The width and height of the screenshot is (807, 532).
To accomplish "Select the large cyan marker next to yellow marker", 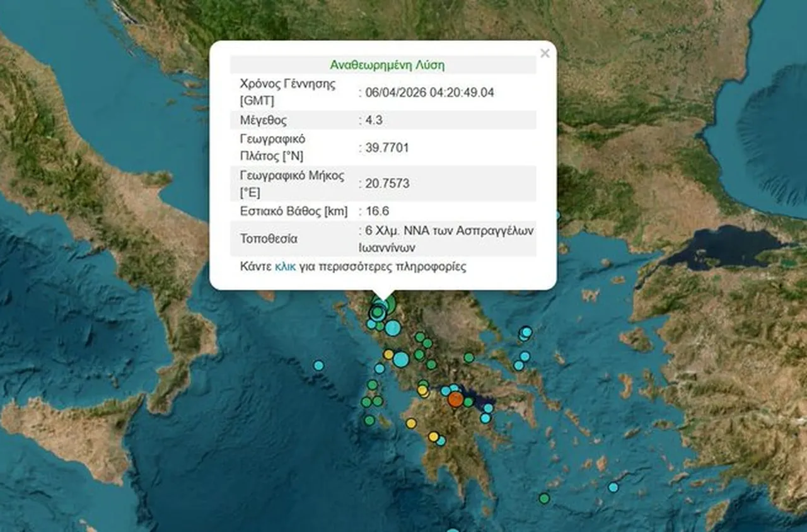I will tap(401, 359).
